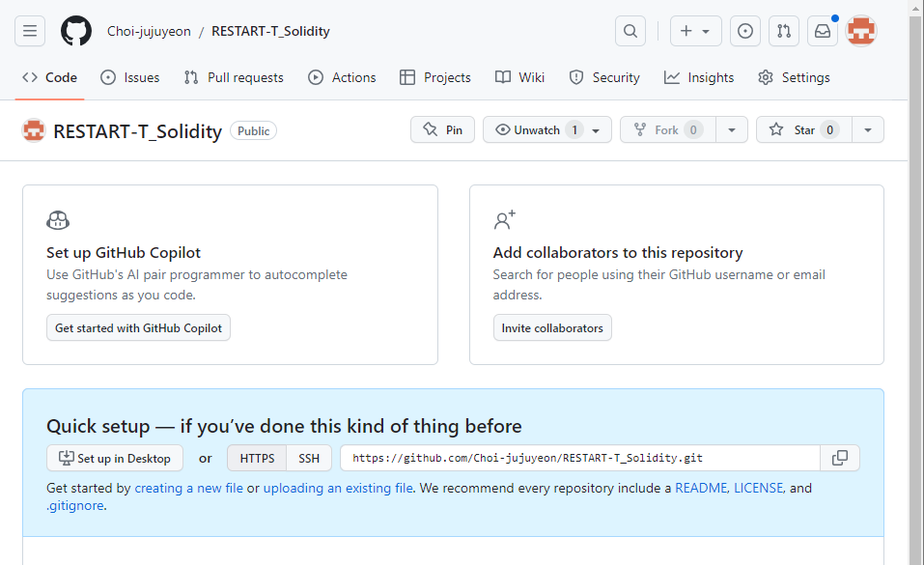Screen dimensions: 924x565
Task: Switch to the Actions tab
Action: pyautogui.click(x=342, y=77)
